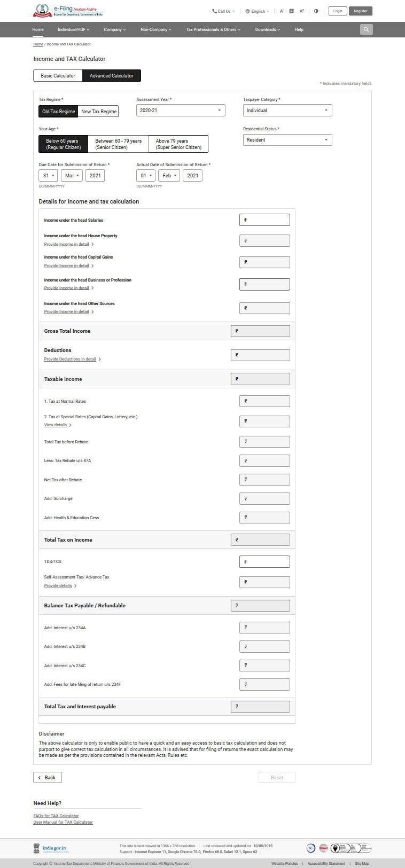Open the Assessment Year dropdown
The width and height of the screenshot is (405, 868).
coord(180,110)
